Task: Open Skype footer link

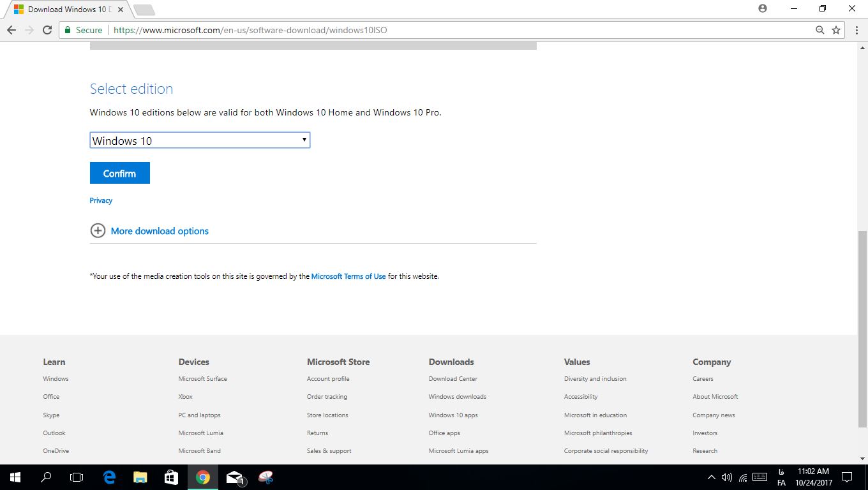Action: [x=51, y=415]
